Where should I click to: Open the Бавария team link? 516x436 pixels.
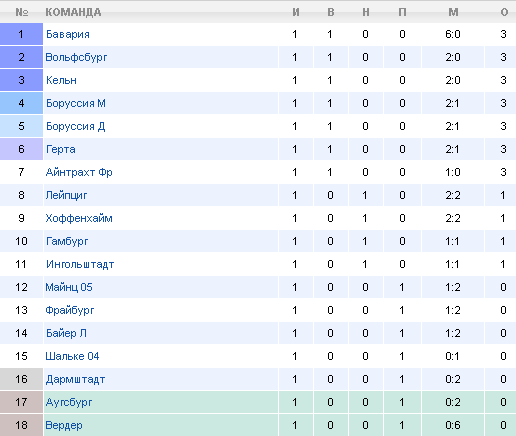pos(68,34)
